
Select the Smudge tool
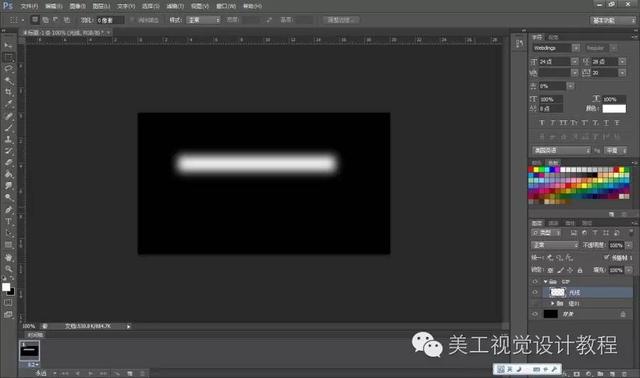click(8, 186)
